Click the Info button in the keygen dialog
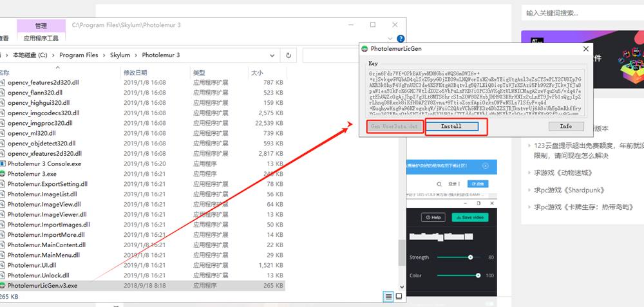Screen dimensions: 644x307 565,126
